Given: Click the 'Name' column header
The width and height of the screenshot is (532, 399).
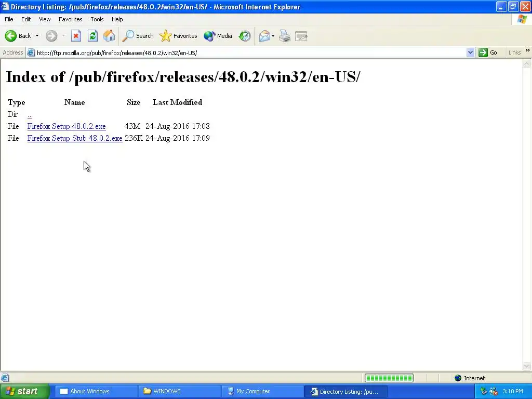Looking at the screenshot, I should point(75,102).
